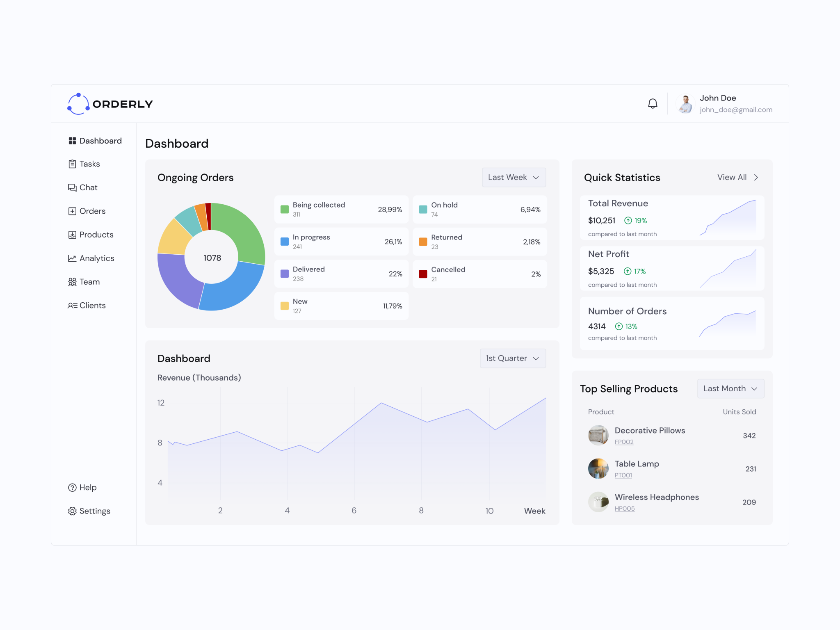Expand the Last Week dropdown

[x=514, y=177]
